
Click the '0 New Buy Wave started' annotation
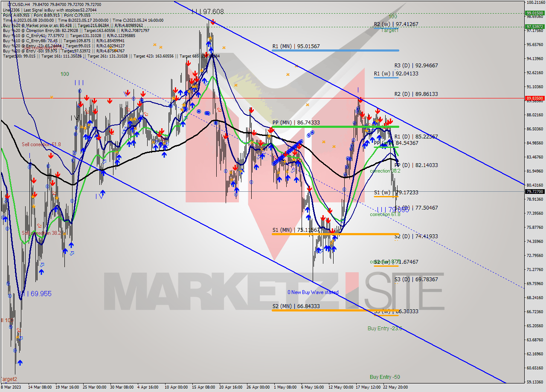(x=313, y=292)
